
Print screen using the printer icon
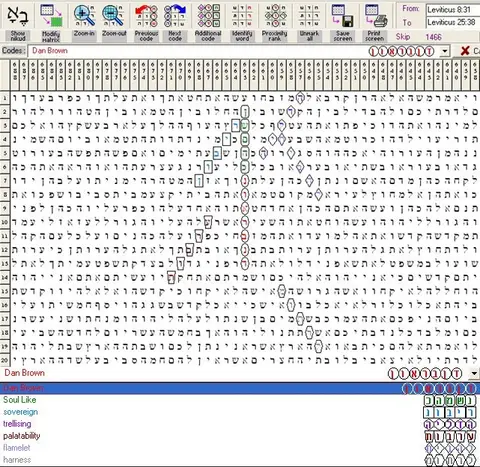(x=375, y=16)
